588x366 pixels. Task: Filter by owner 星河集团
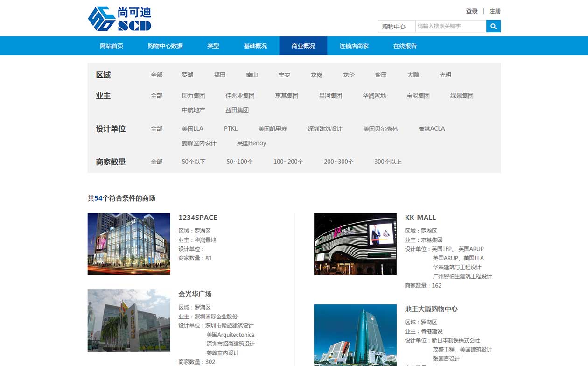pos(330,95)
